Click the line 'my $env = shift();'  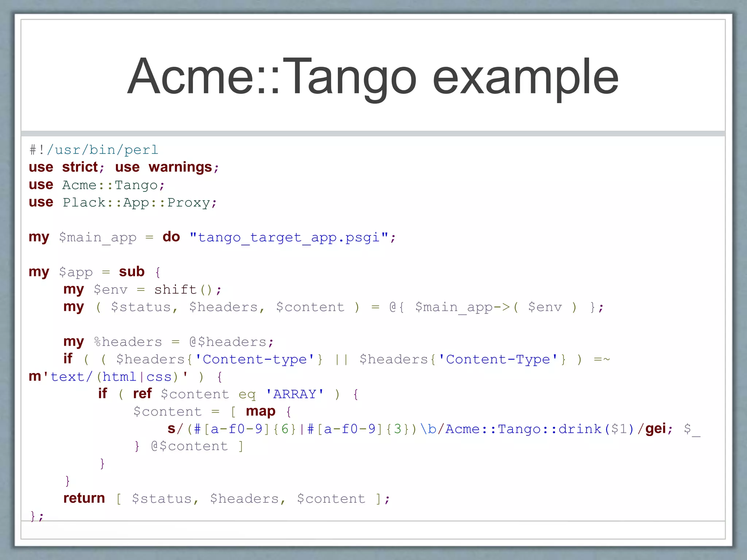click(142, 289)
